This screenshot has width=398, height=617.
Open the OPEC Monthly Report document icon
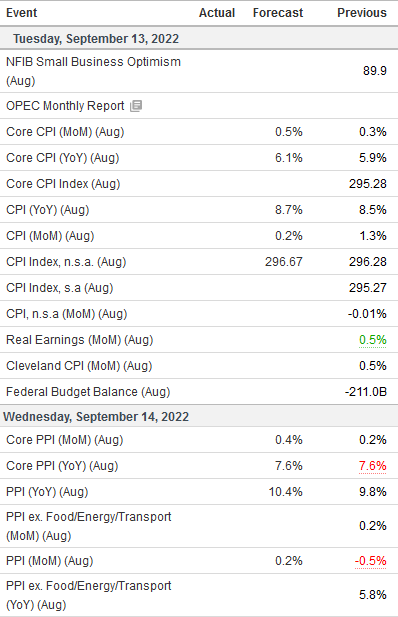[136, 105]
